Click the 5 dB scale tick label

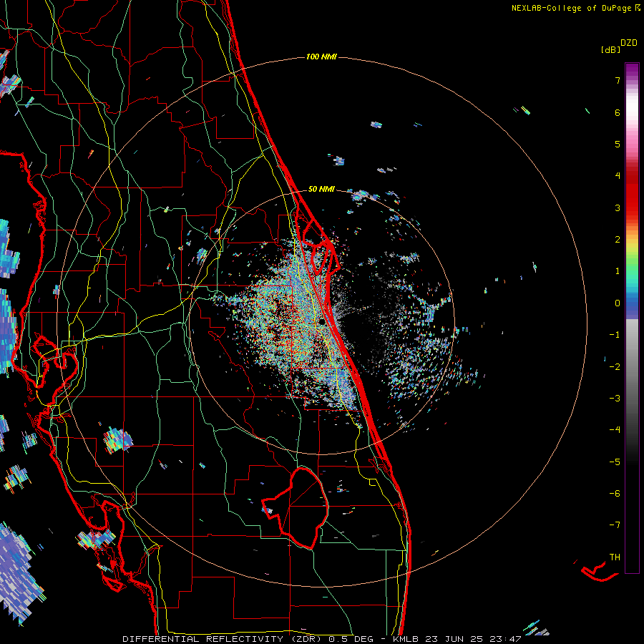tap(618, 144)
